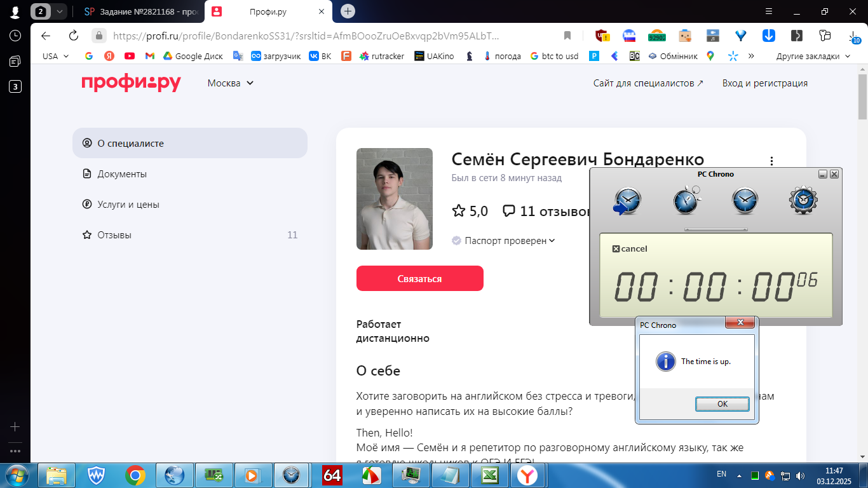Switch to Задание №2821168 tab
Image resolution: width=868 pixels, height=488 pixels.
141,11
